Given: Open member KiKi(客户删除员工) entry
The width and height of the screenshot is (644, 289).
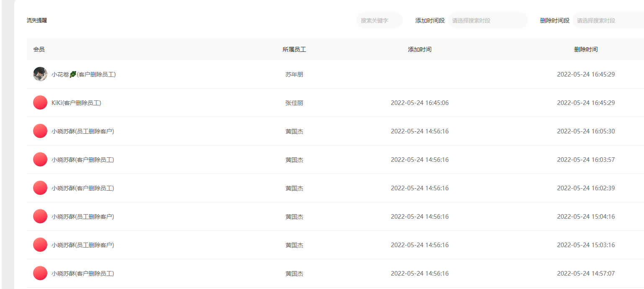Looking at the screenshot, I should point(76,103).
